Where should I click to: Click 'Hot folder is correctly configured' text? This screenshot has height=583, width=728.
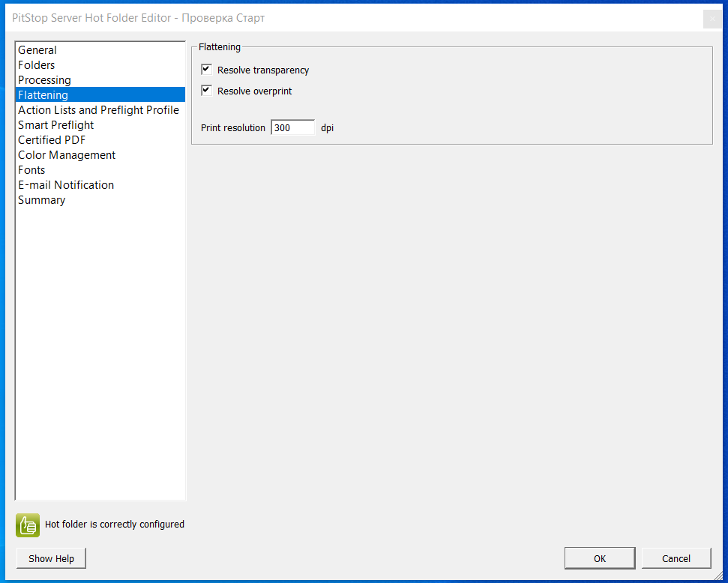(115, 524)
